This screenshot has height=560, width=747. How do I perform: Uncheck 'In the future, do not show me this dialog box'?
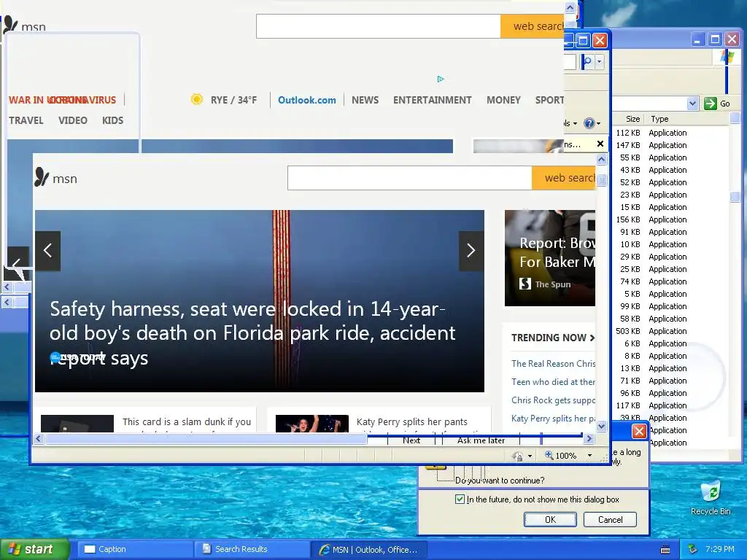(x=460, y=499)
